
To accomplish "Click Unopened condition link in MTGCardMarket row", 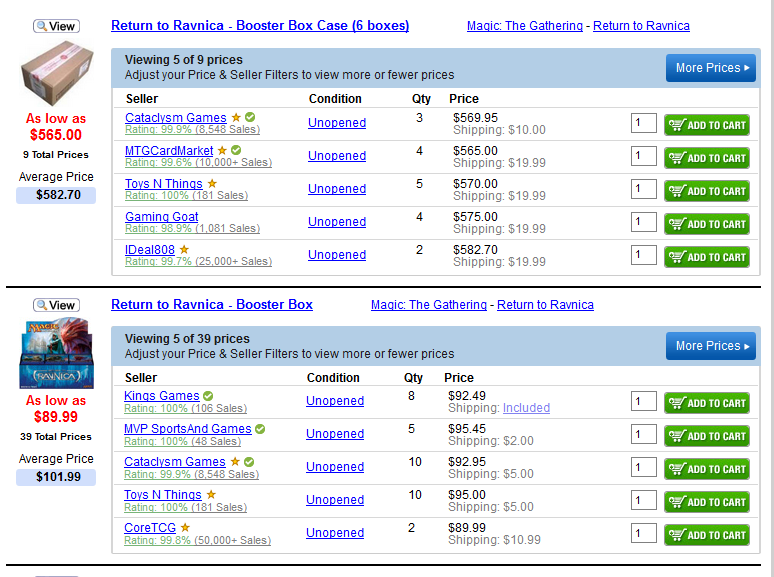I will (337, 156).
